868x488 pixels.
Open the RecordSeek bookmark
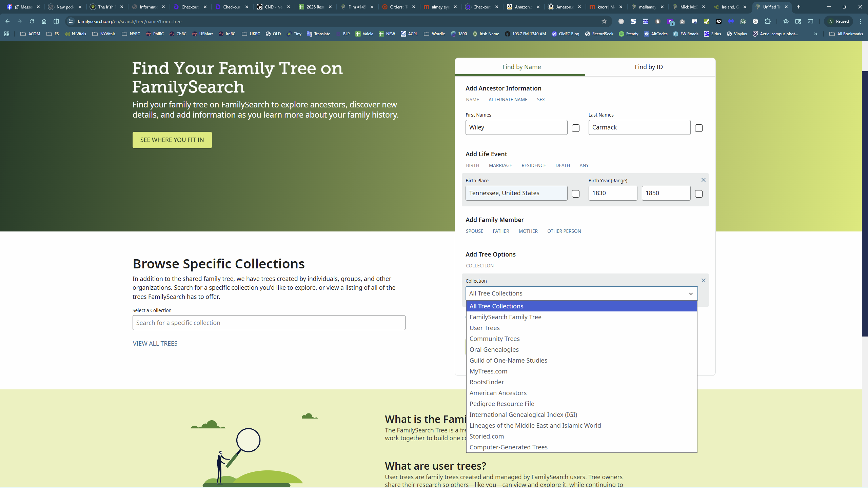(x=599, y=34)
